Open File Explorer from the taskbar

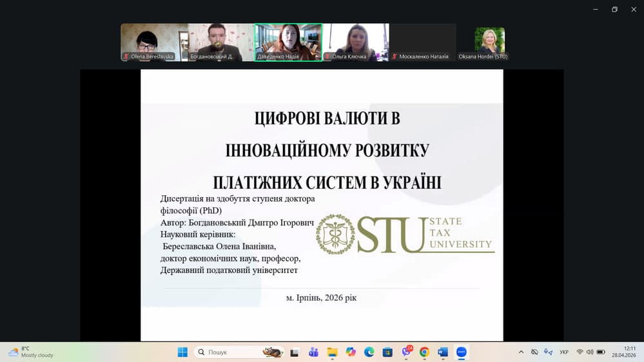pos(332,352)
